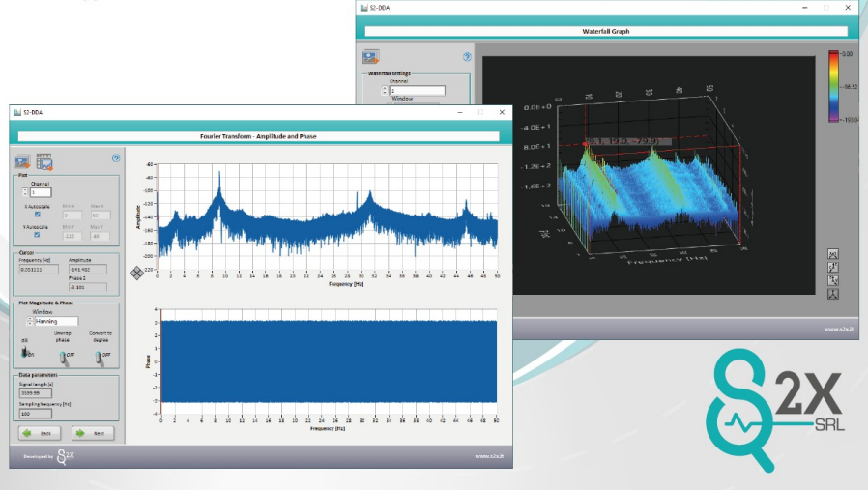This screenshot has height=490, width=868.
Task: Click bottom 3D axes icon right of waterfall plot
Action: [x=833, y=294]
